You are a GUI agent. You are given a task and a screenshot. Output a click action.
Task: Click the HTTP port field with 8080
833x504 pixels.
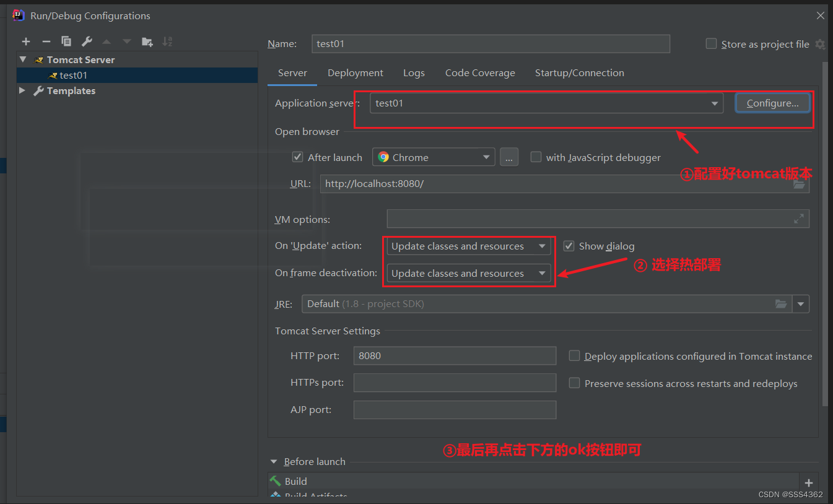tap(455, 356)
